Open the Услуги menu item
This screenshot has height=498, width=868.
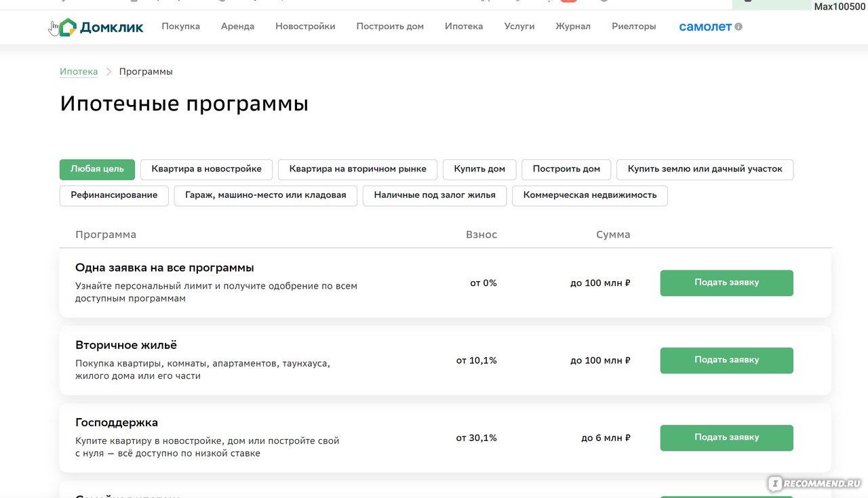519,26
